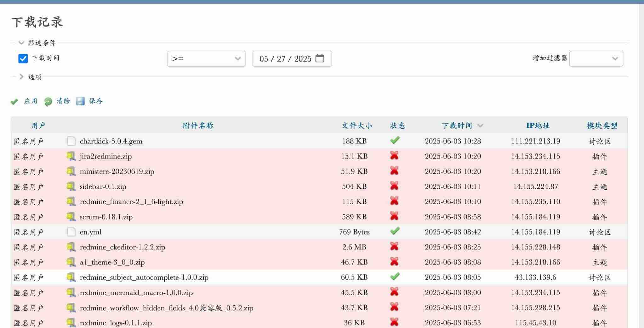Sort by 下载时间 column header
Viewport: 644px width, 328px height.
pos(457,126)
